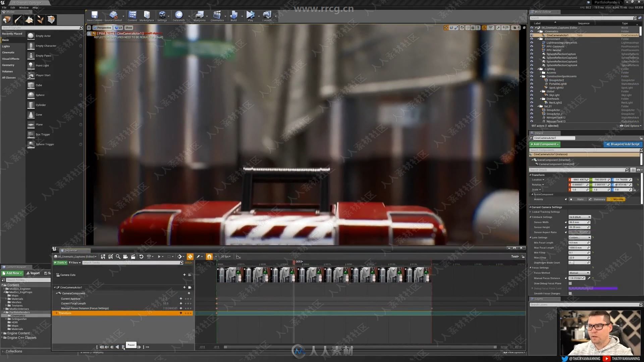
Task: Open the File menu
Action: point(4,8)
